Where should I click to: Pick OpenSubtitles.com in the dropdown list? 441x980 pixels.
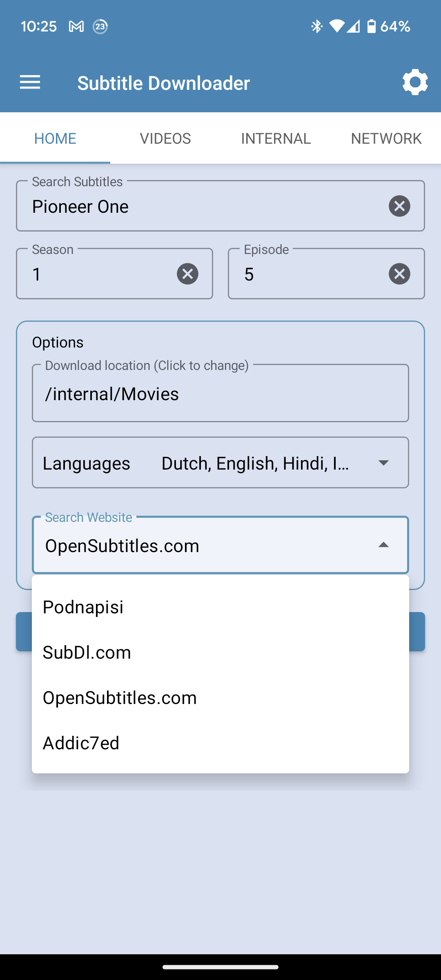220,698
